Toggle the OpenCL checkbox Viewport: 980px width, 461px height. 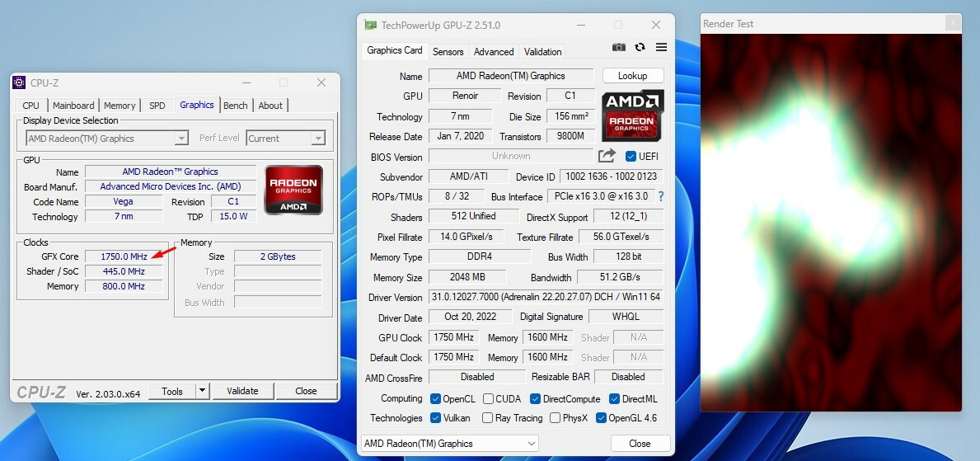click(436, 398)
